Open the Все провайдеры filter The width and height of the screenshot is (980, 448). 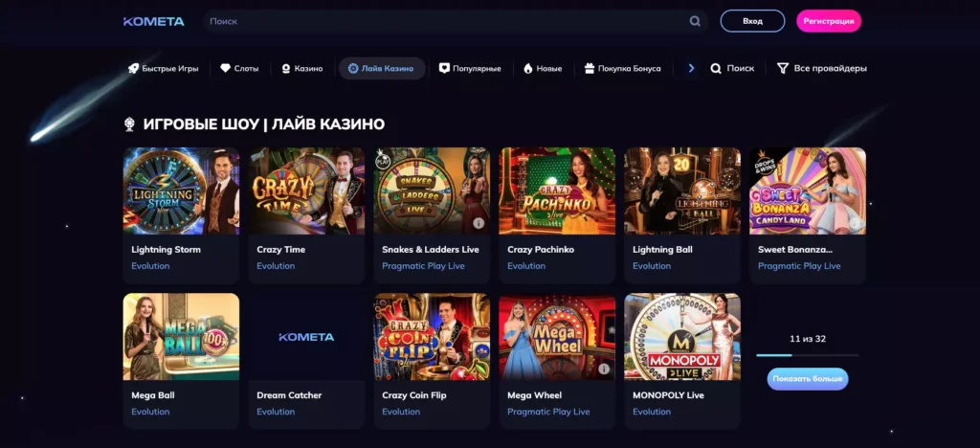click(x=822, y=69)
